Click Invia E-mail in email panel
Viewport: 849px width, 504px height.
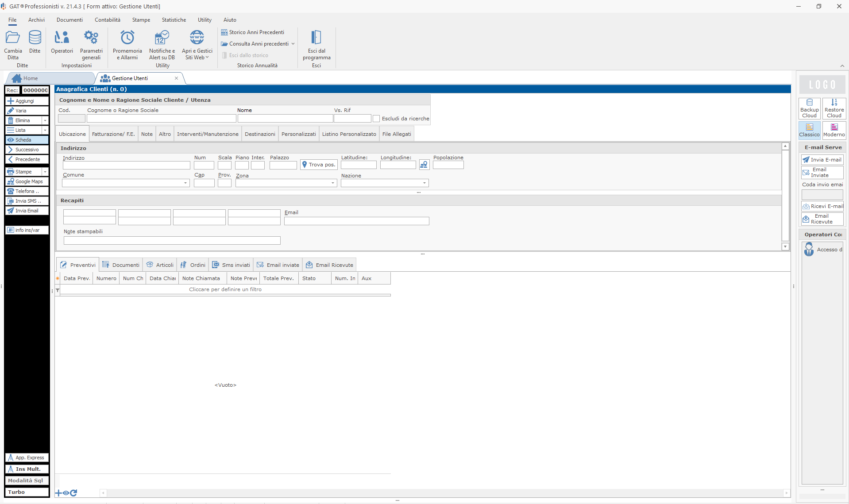point(822,160)
